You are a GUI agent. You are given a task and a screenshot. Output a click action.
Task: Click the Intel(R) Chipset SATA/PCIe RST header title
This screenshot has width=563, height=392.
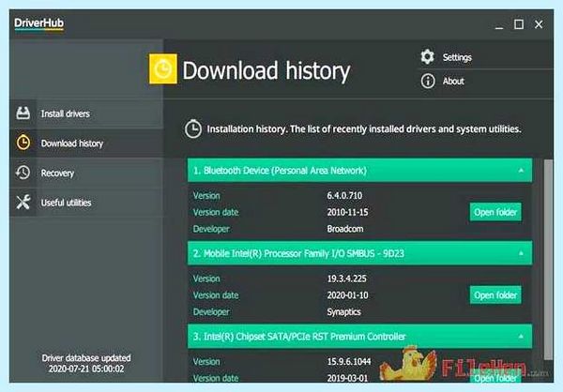(299, 337)
